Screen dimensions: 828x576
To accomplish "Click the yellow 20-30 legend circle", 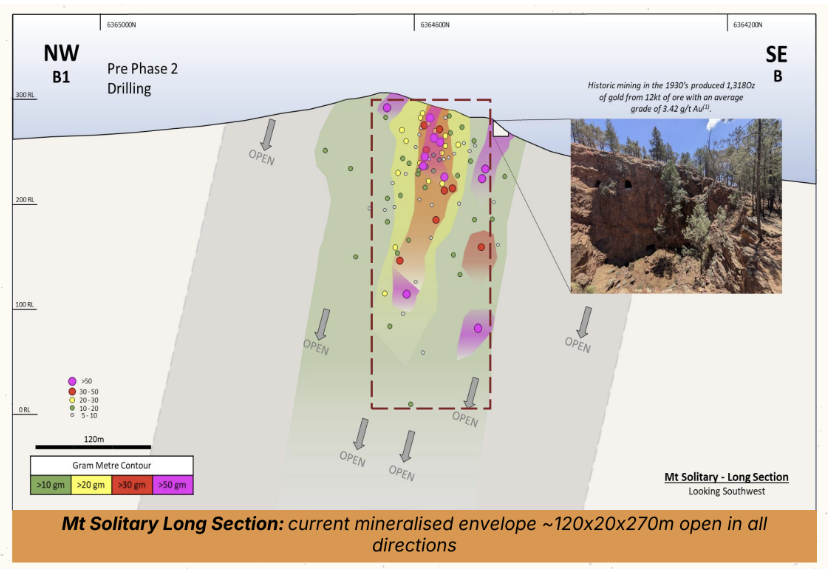I will click(72, 400).
